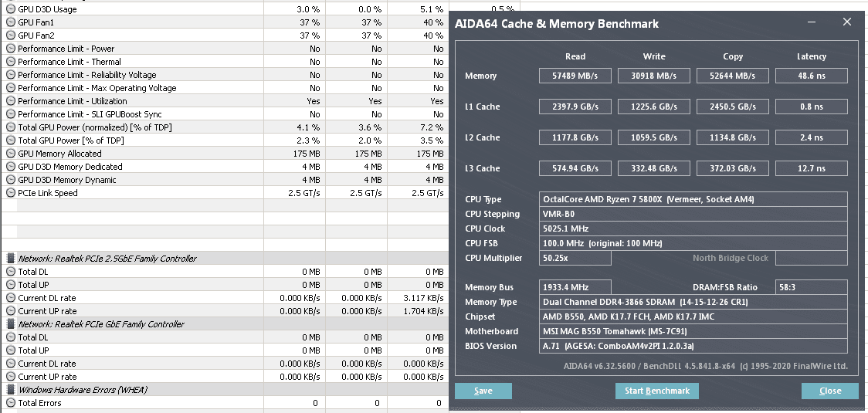Click the GbE controller Current DL rate icon
This screenshot has height=413, width=868.
tap(11, 364)
